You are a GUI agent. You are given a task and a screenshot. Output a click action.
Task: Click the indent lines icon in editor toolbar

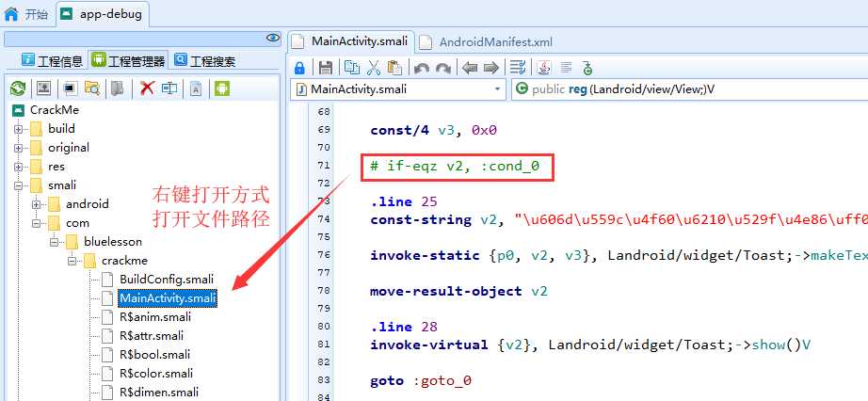click(x=518, y=68)
